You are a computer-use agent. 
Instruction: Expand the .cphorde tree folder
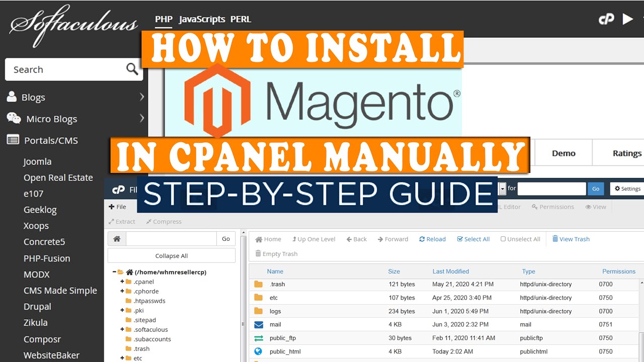pyautogui.click(x=122, y=291)
